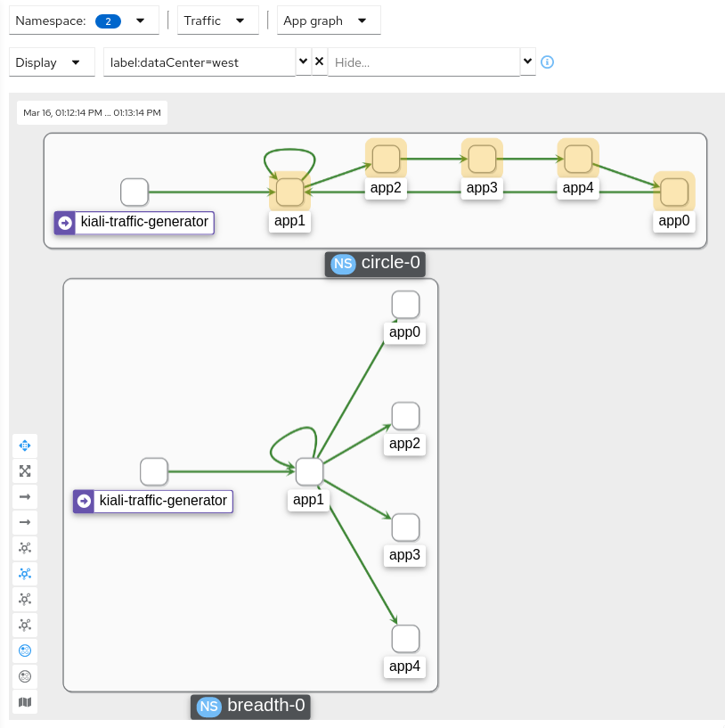Toggle the second arrow icon in the sidebar
The image size is (725, 728).
[x=24, y=522]
